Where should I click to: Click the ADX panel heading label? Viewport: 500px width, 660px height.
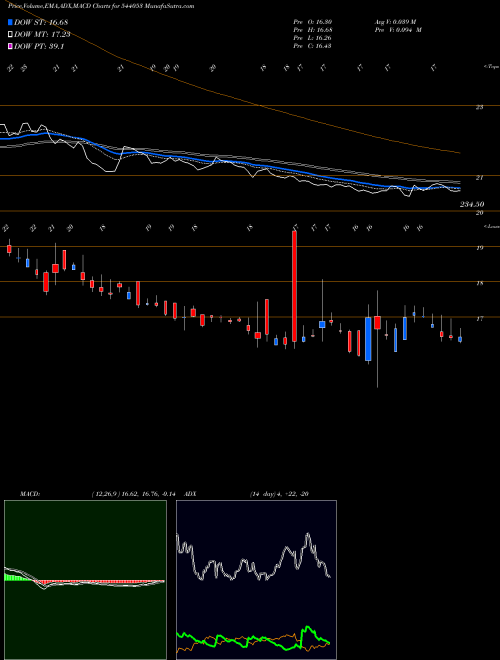[190, 494]
